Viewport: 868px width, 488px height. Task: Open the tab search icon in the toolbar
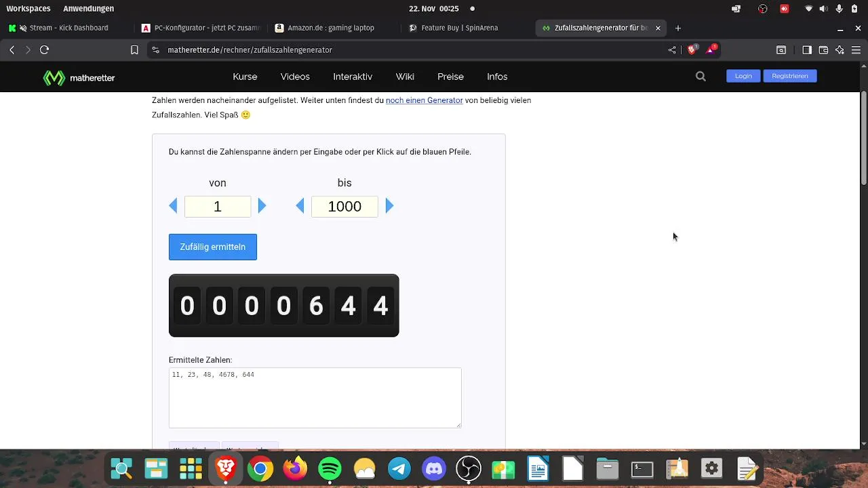point(781,49)
